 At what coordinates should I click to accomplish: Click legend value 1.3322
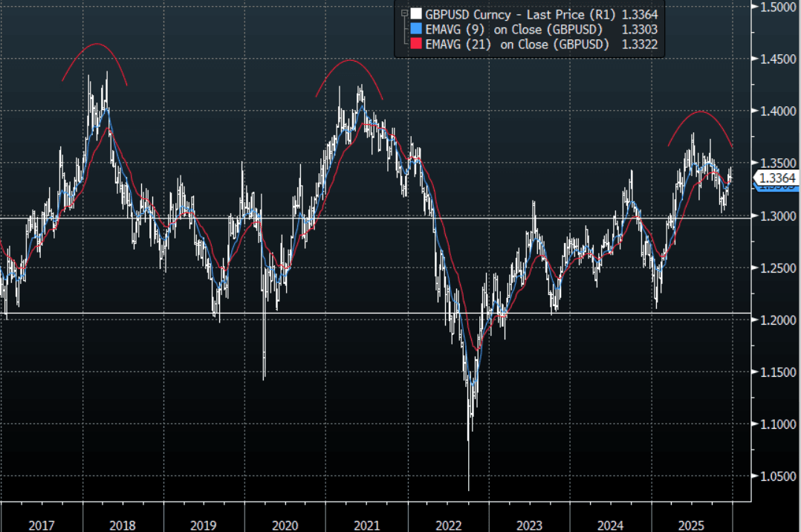640,44
